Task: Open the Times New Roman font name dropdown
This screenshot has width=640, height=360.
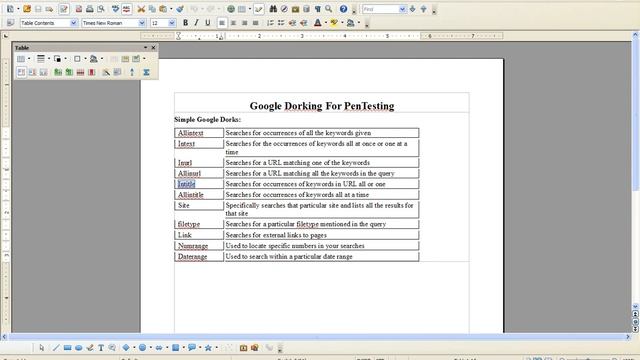Action: [142, 23]
